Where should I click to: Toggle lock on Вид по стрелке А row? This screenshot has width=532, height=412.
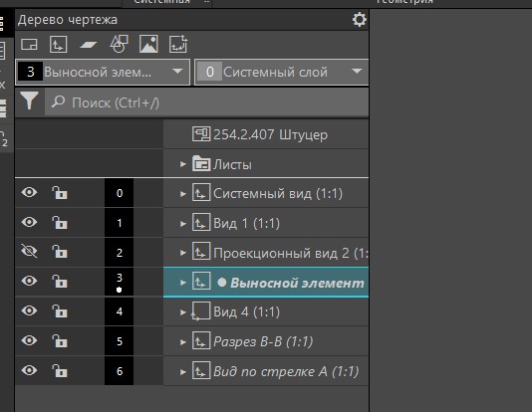(60, 370)
